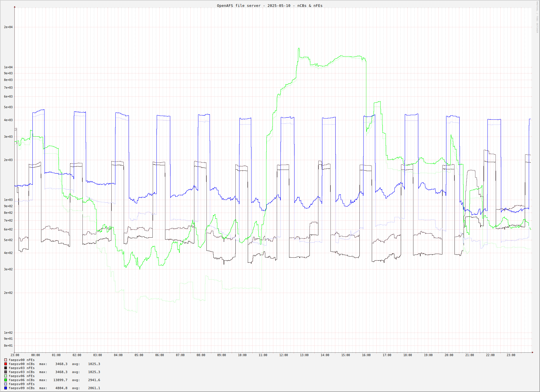The height and width of the screenshot is (392, 540).
Task: Click avg value 1025,3 in faepsv03 nCBs row
Action: tap(94, 372)
